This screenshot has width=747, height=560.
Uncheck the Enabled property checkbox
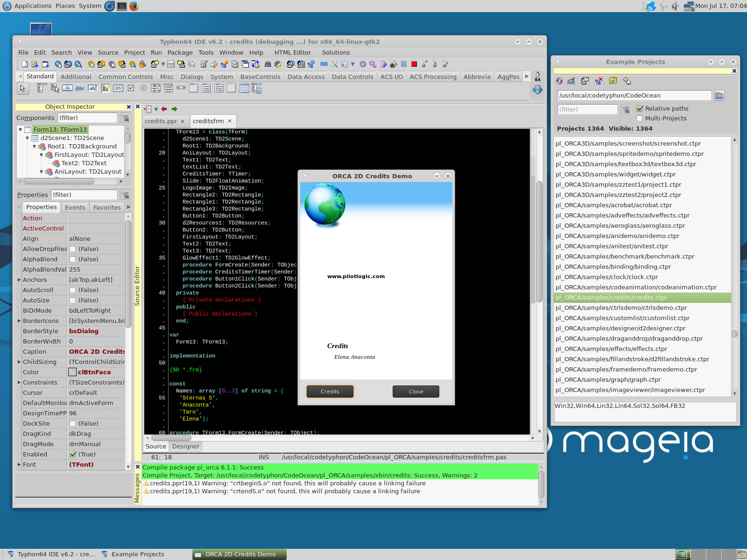point(73,454)
